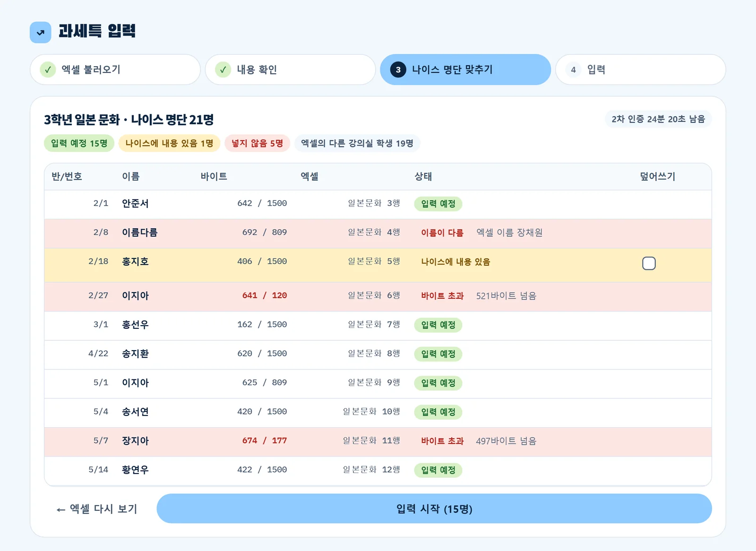Select the student name 안준서

click(135, 203)
